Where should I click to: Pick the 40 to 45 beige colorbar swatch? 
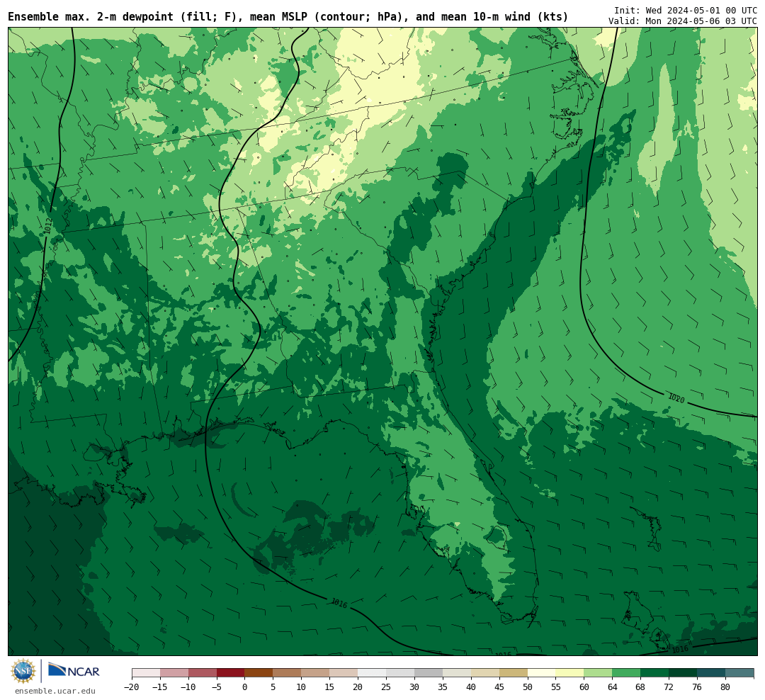pyautogui.click(x=485, y=673)
